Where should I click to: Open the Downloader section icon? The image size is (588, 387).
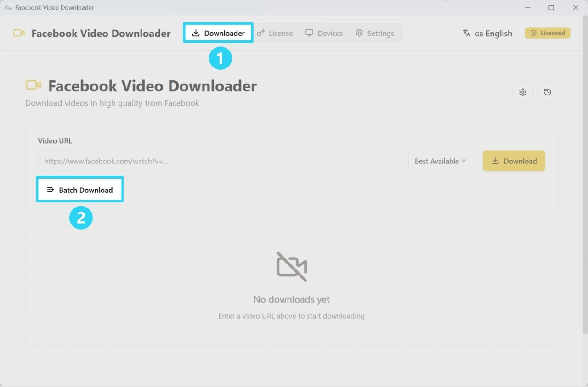click(195, 33)
